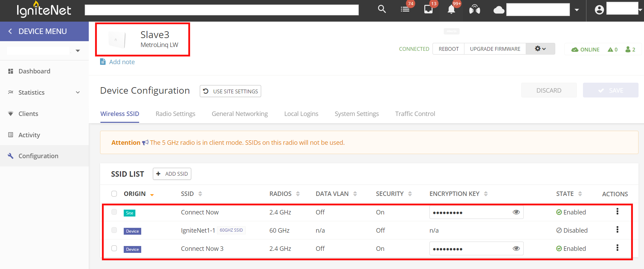
Task: Switch to the Radio Settings tab
Action: pos(175,114)
